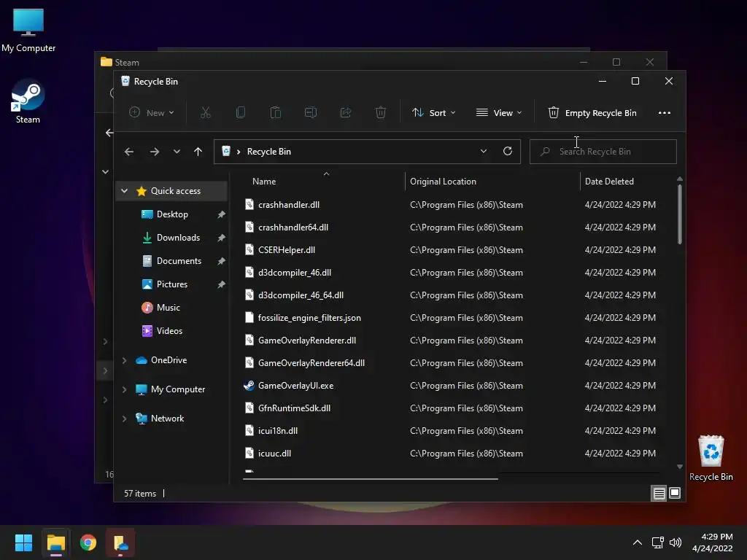The width and height of the screenshot is (747, 560).
Task: Select Pictures in Quick access
Action: click(171, 284)
